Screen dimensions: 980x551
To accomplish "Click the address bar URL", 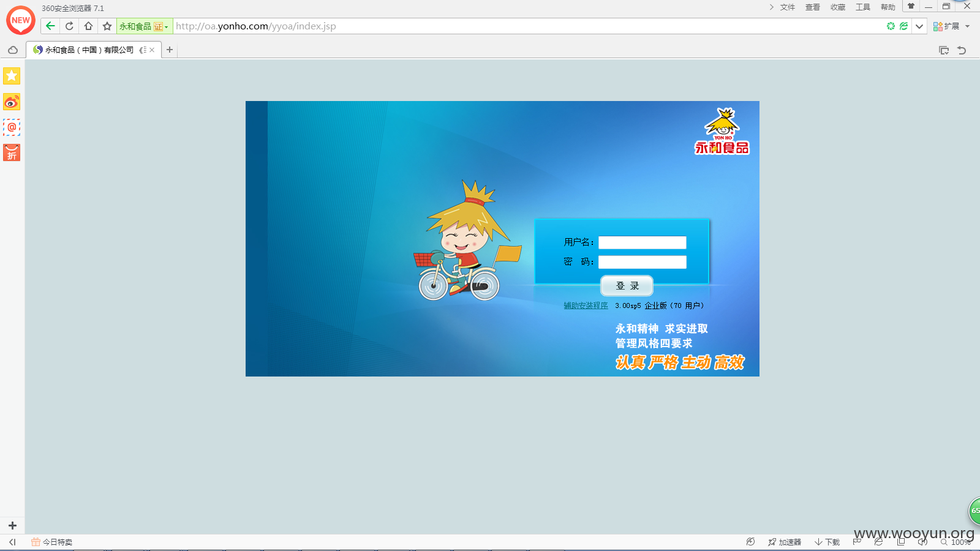I will [256, 26].
